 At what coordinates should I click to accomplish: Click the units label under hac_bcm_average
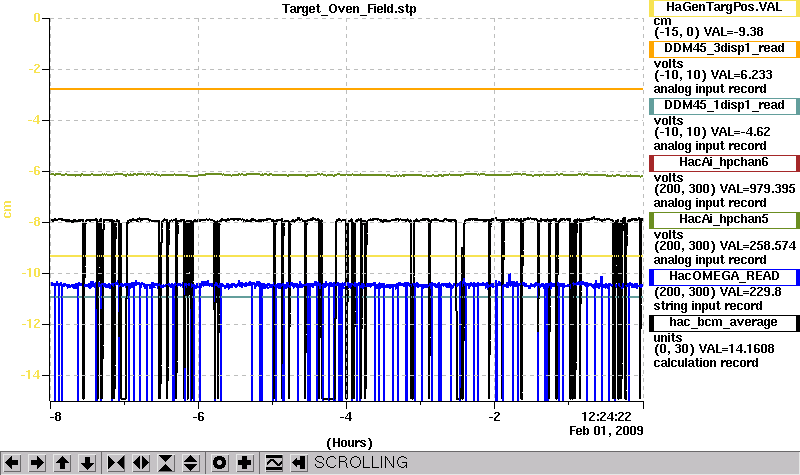pyautogui.click(x=668, y=338)
